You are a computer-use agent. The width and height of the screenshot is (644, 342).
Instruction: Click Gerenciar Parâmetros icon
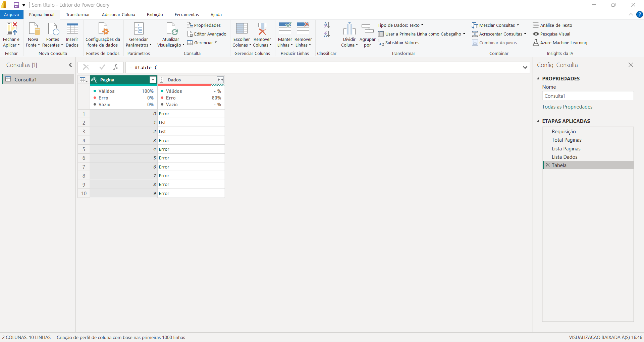(139, 29)
